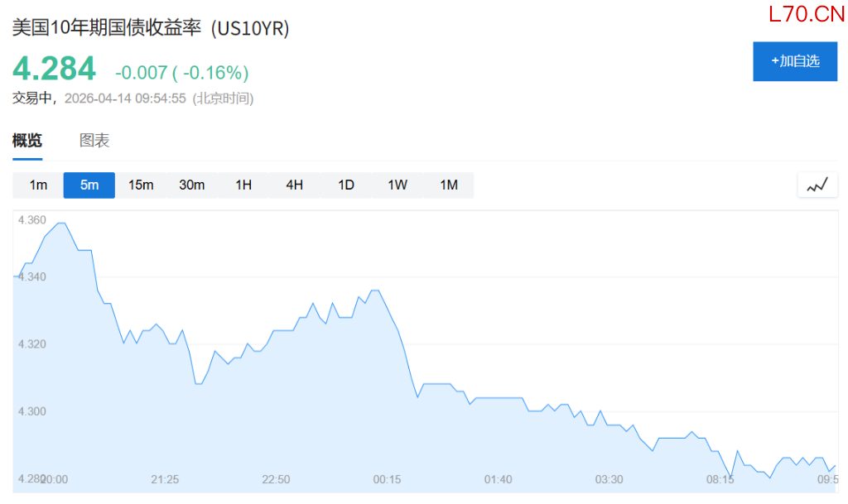Choose the 30m timeframe

(192, 185)
